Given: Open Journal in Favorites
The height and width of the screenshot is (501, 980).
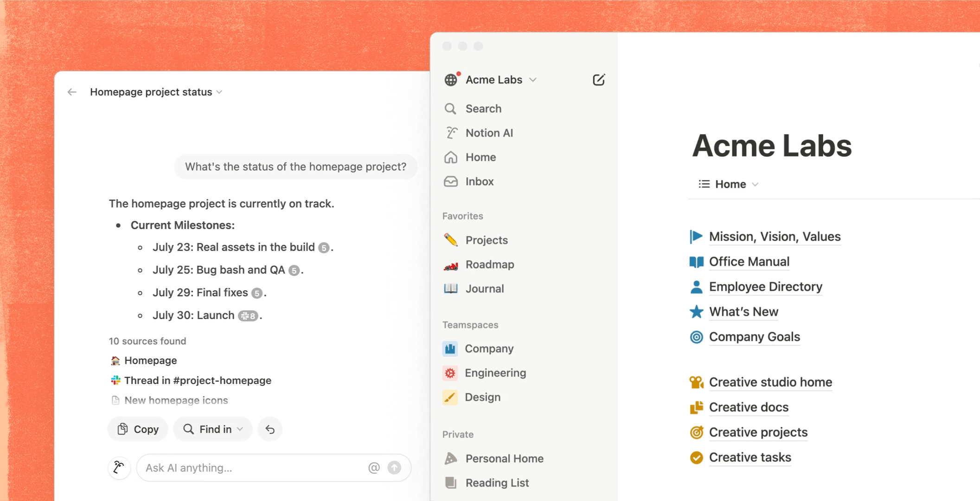Looking at the screenshot, I should (x=485, y=289).
